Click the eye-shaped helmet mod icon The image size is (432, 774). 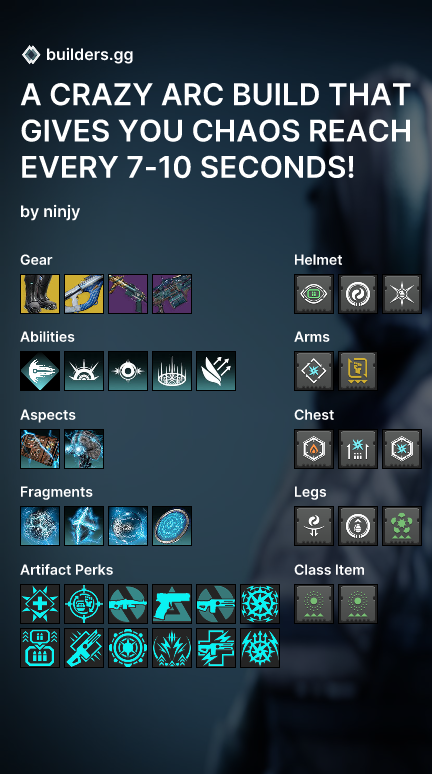[314, 294]
